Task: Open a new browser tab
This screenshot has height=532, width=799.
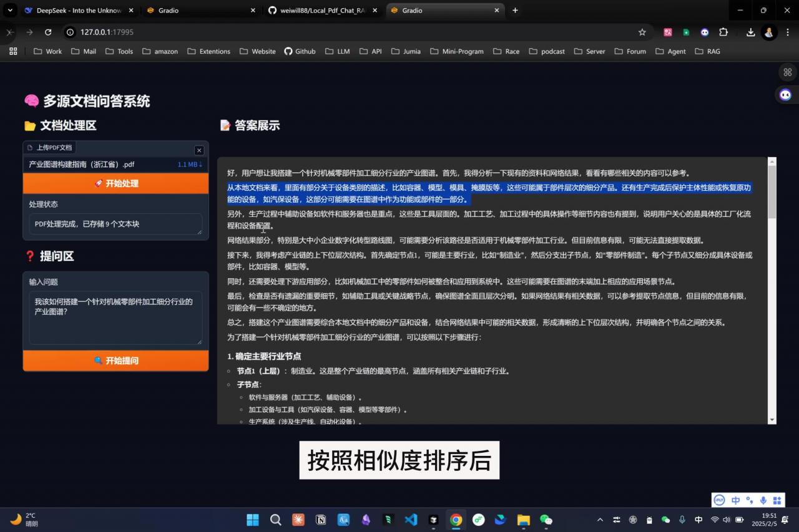Action: (x=515, y=11)
